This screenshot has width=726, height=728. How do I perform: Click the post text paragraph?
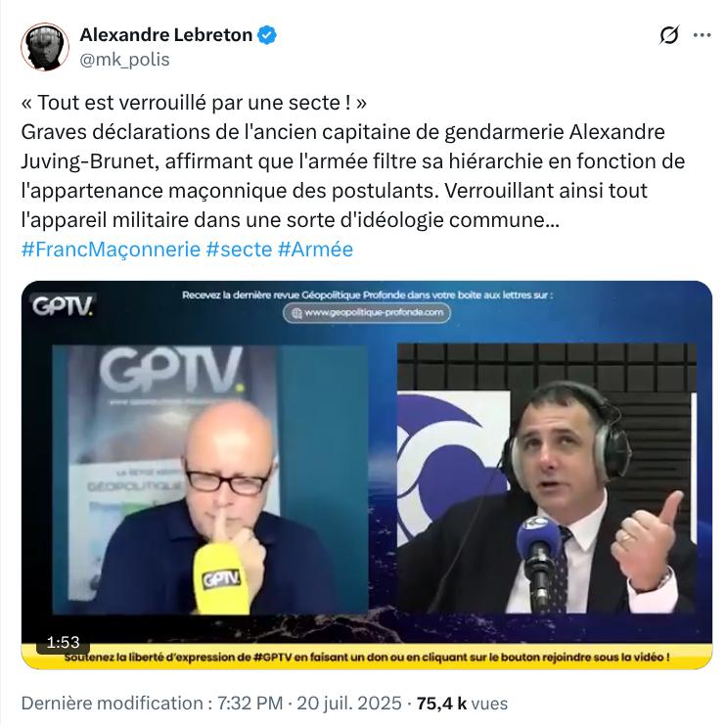(x=353, y=161)
